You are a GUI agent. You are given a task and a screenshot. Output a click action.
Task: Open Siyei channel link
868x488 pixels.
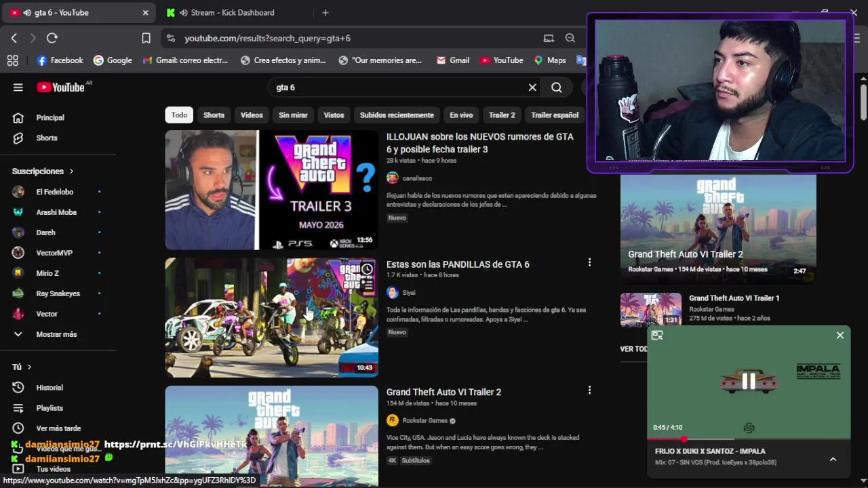tap(408, 293)
